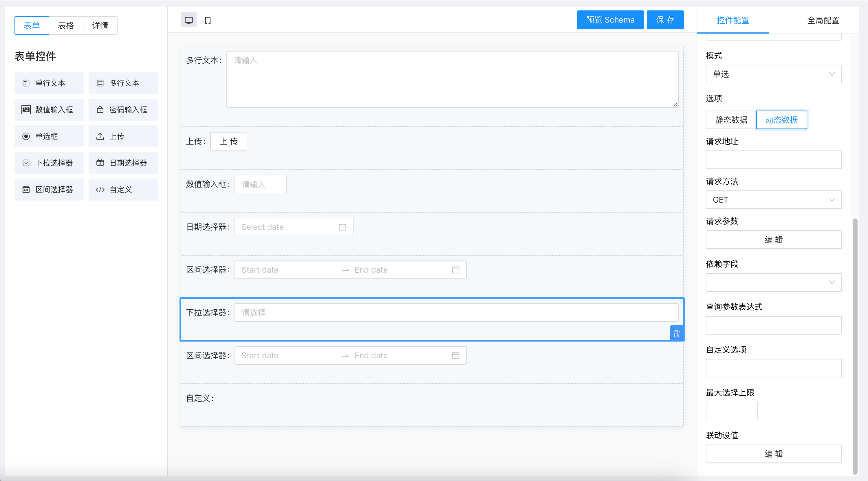Click 保存 button

point(665,20)
